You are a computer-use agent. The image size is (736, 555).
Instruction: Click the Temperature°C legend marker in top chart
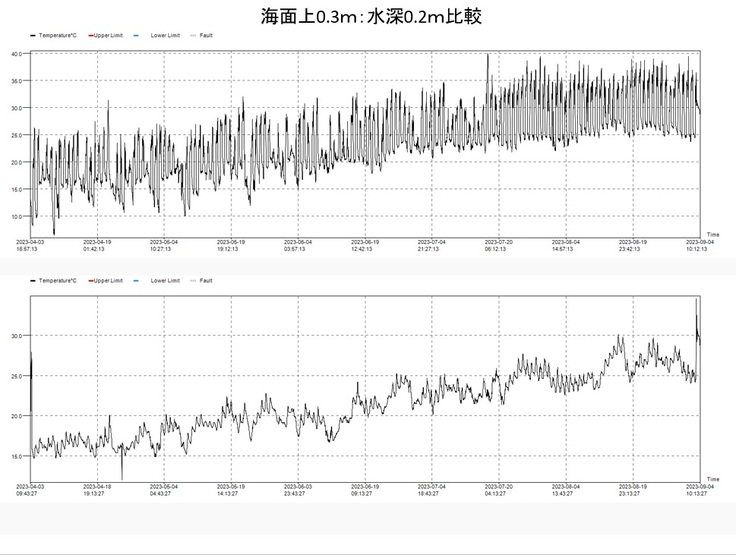coord(34,35)
